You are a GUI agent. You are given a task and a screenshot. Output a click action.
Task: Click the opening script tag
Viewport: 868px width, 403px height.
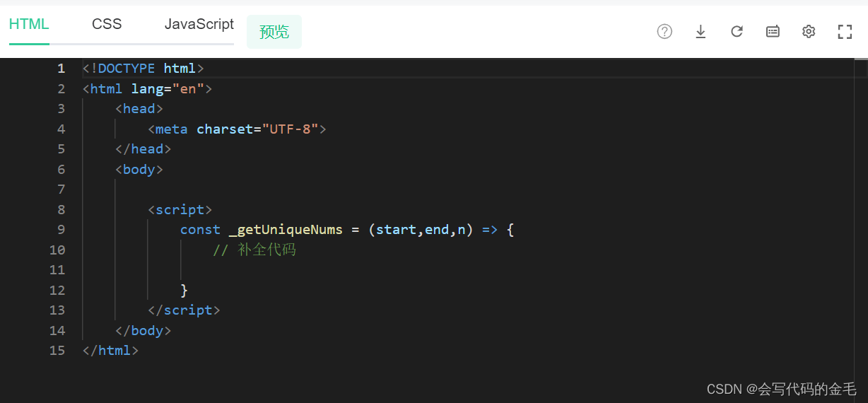click(180, 210)
